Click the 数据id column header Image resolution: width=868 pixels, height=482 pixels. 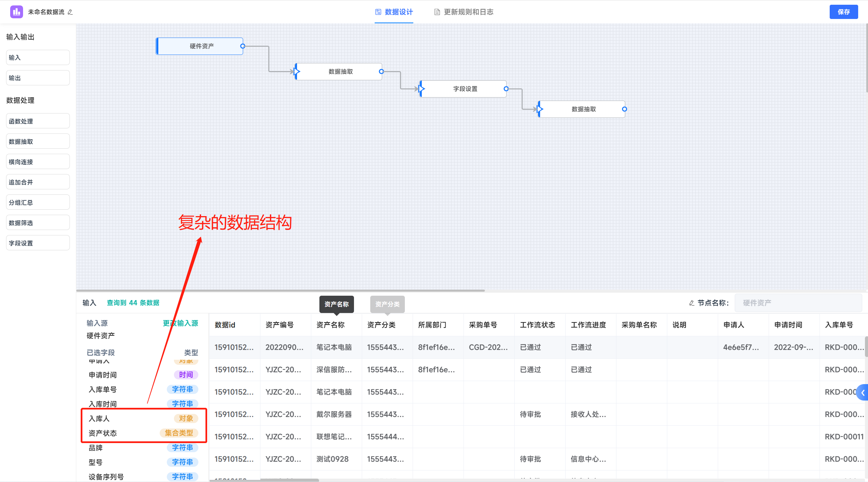click(x=235, y=325)
